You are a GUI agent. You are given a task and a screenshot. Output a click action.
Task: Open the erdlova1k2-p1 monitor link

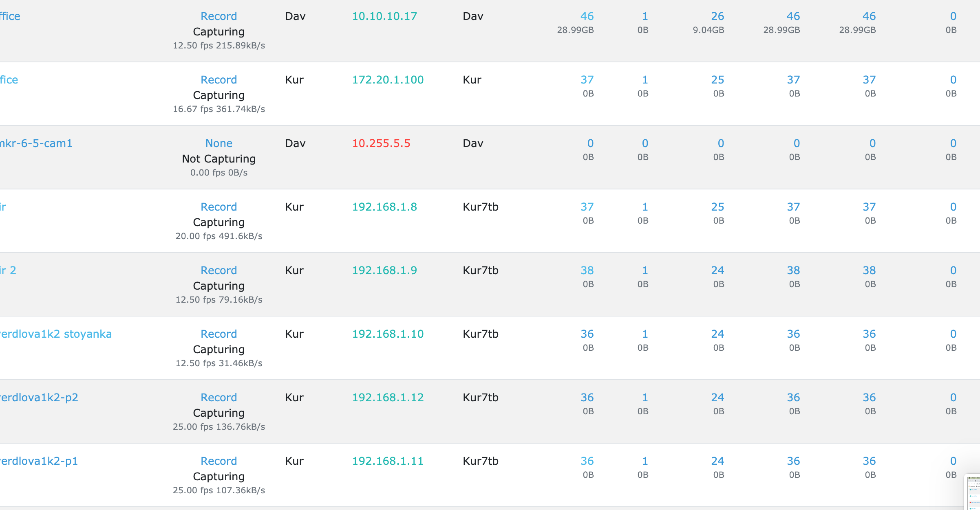click(x=39, y=461)
